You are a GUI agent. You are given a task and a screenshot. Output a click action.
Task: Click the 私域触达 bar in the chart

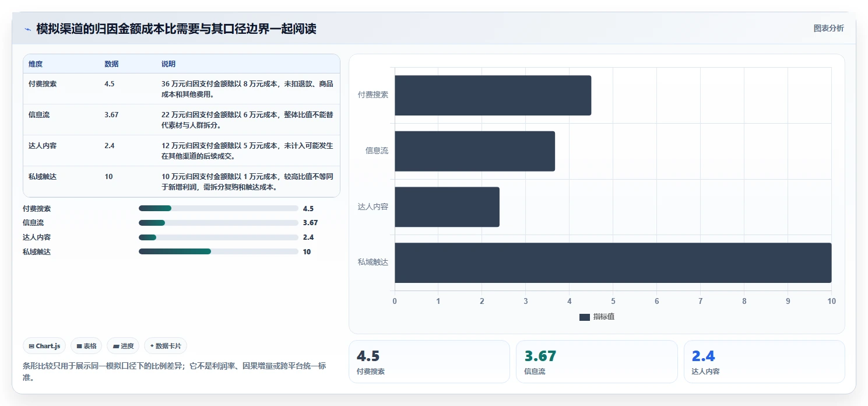(x=613, y=262)
